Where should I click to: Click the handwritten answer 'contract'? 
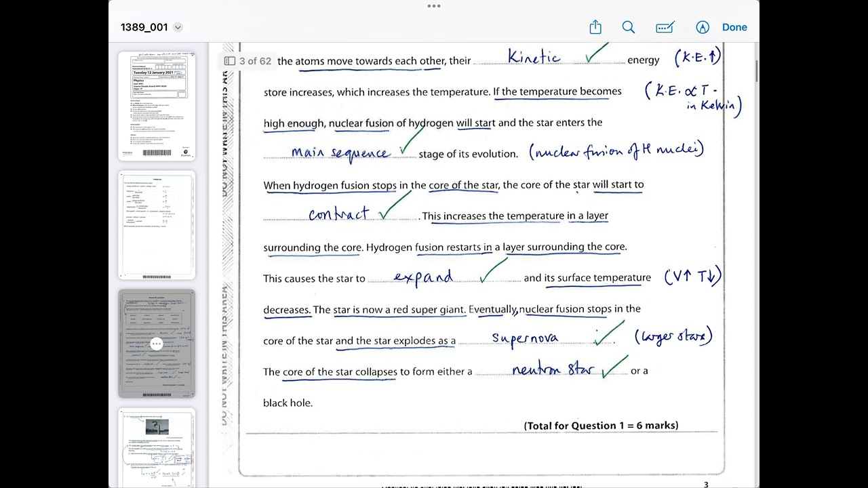(339, 214)
